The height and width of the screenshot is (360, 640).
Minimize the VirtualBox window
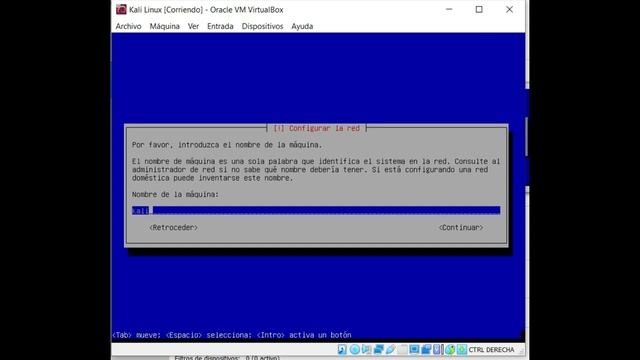449,9
